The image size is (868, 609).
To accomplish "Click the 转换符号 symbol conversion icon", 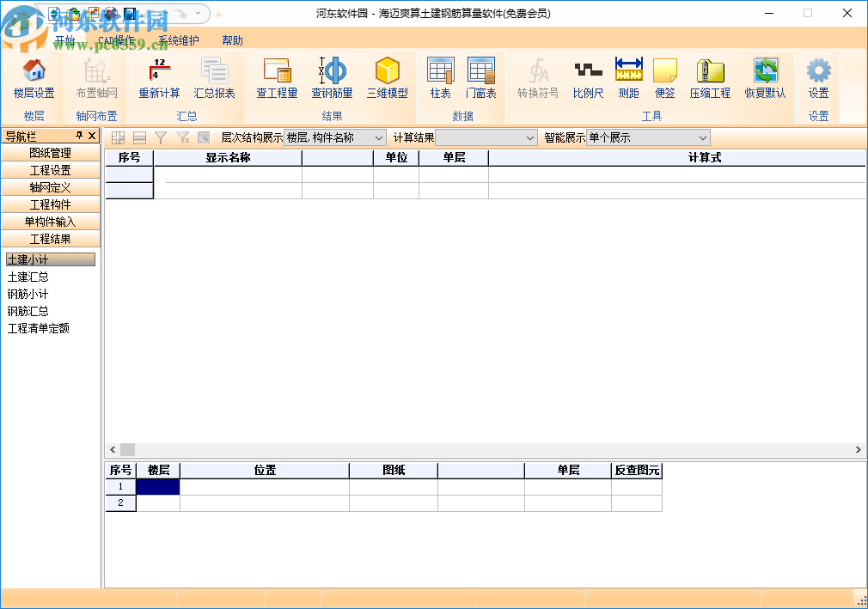I will click(x=538, y=79).
